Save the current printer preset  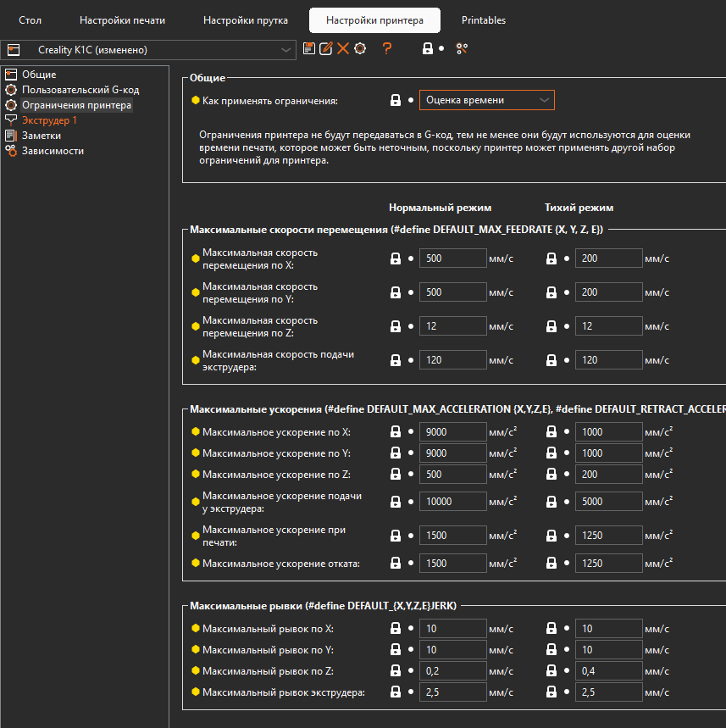(309, 48)
